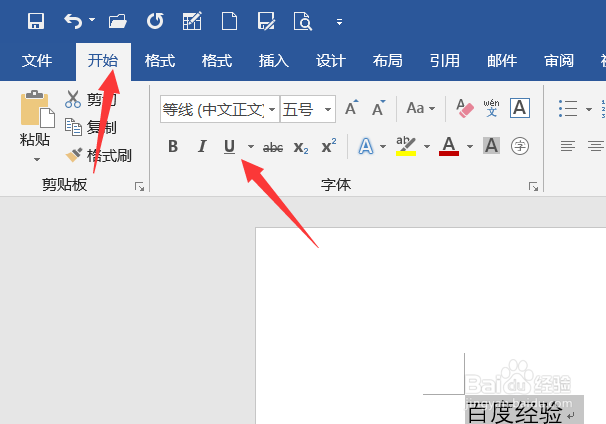Screen dimensions: 606x424
Task: Switch to the 插入 (Insert) tab
Action: [274, 61]
